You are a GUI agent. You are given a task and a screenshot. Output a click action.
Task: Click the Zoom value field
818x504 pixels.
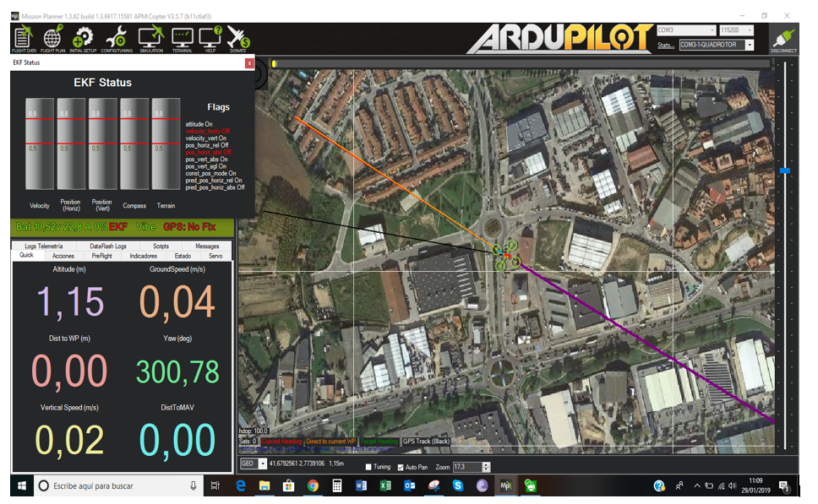pos(467,467)
